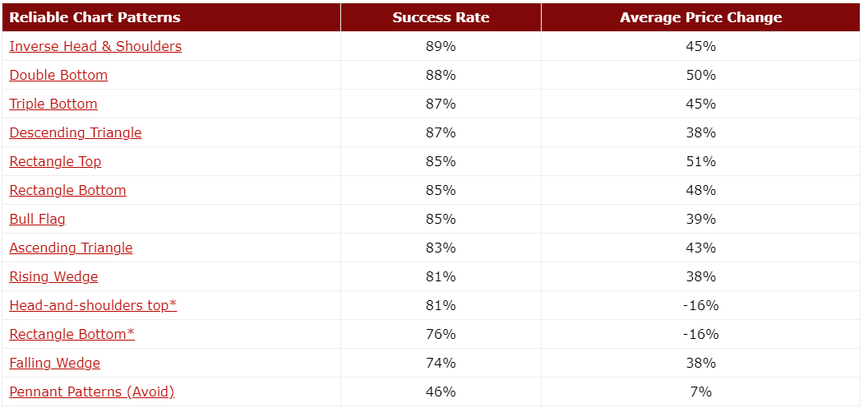
Task: Open the Pennant Patterns (Avoid) link
Action: [92, 392]
